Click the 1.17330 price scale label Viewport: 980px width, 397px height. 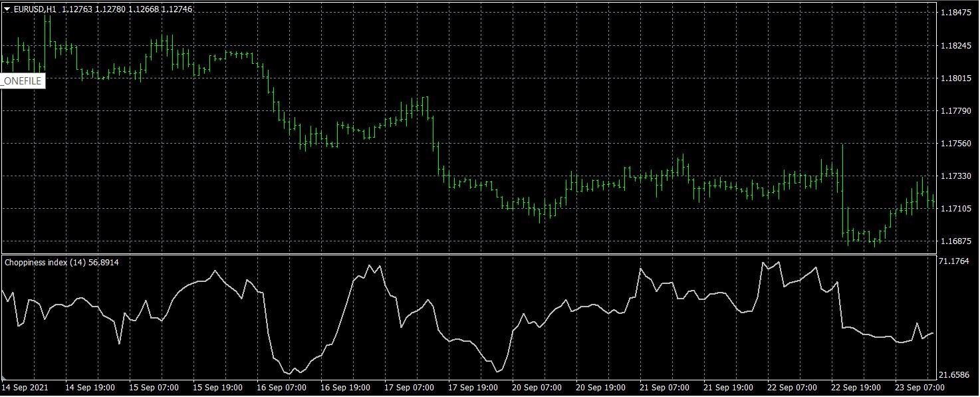click(x=956, y=176)
